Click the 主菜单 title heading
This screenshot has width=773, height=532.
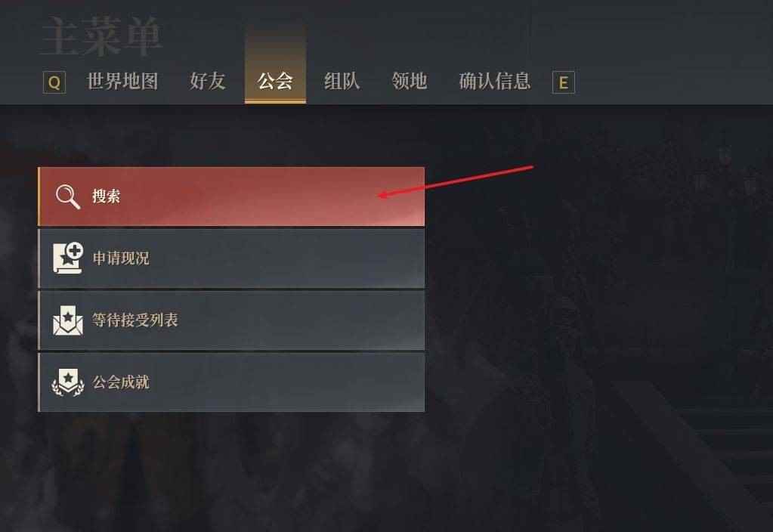pyautogui.click(x=102, y=36)
